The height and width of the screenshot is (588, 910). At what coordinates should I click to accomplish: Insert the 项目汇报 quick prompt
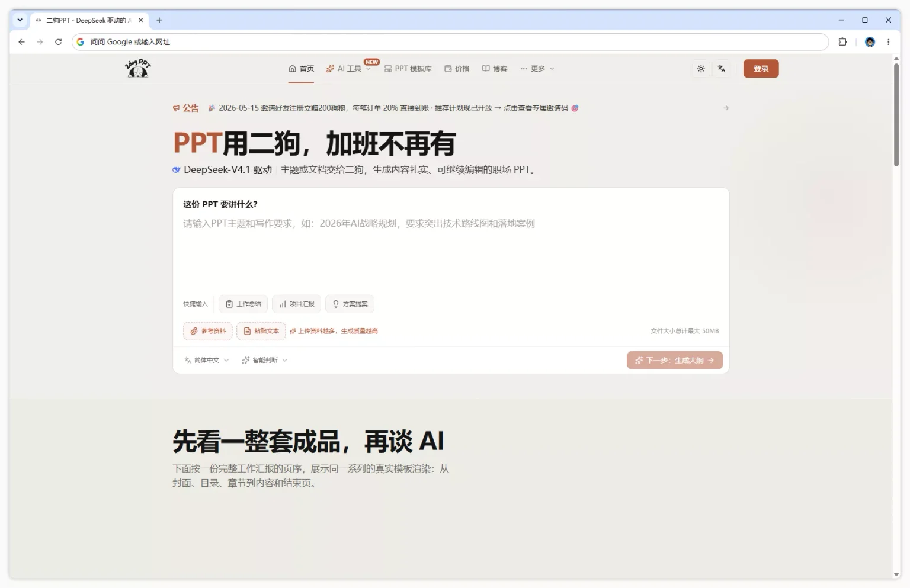[296, 304]
